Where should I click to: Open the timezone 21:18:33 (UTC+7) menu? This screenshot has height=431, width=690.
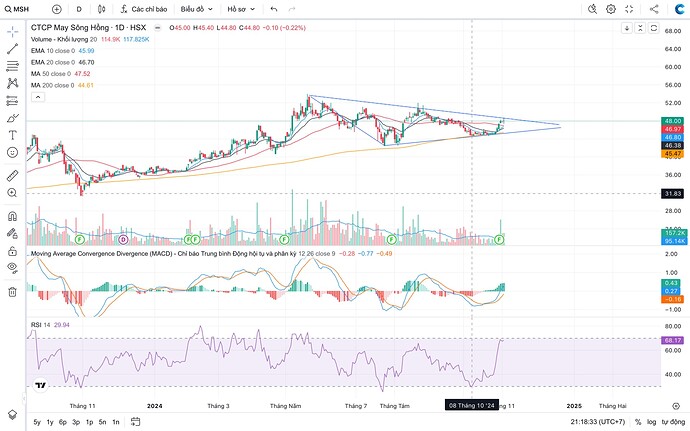click(x=598, y=422)
